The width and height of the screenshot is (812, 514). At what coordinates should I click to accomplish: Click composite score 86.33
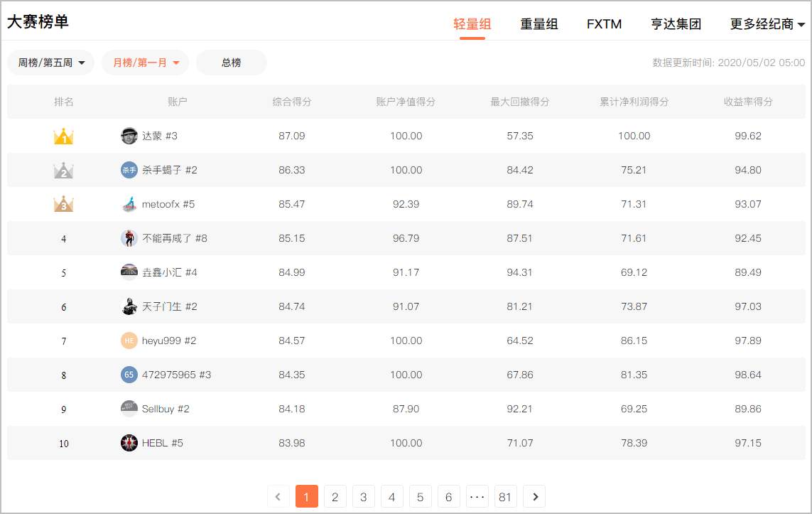tap(291, 170)
